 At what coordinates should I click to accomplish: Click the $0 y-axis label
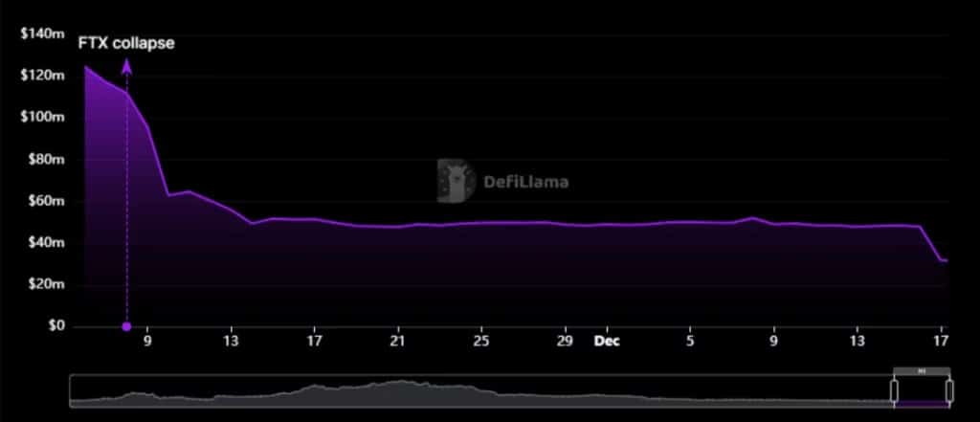[x=56, y=326]
